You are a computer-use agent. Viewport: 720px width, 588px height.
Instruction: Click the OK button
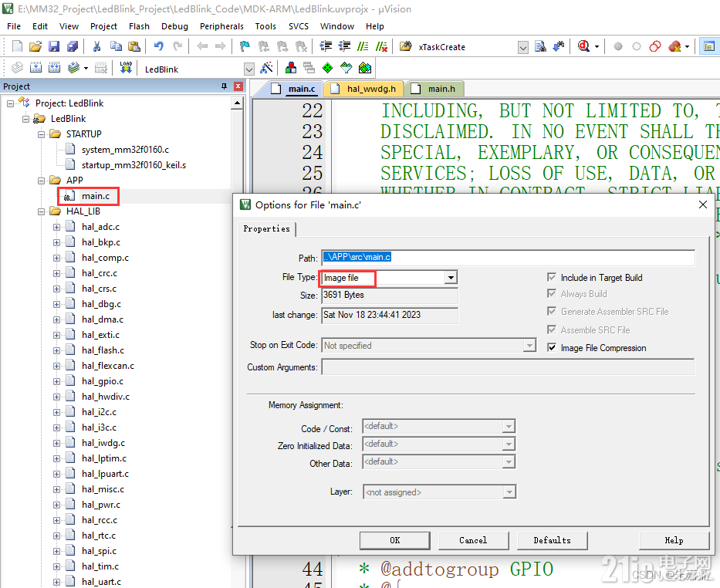pos(395,540)
